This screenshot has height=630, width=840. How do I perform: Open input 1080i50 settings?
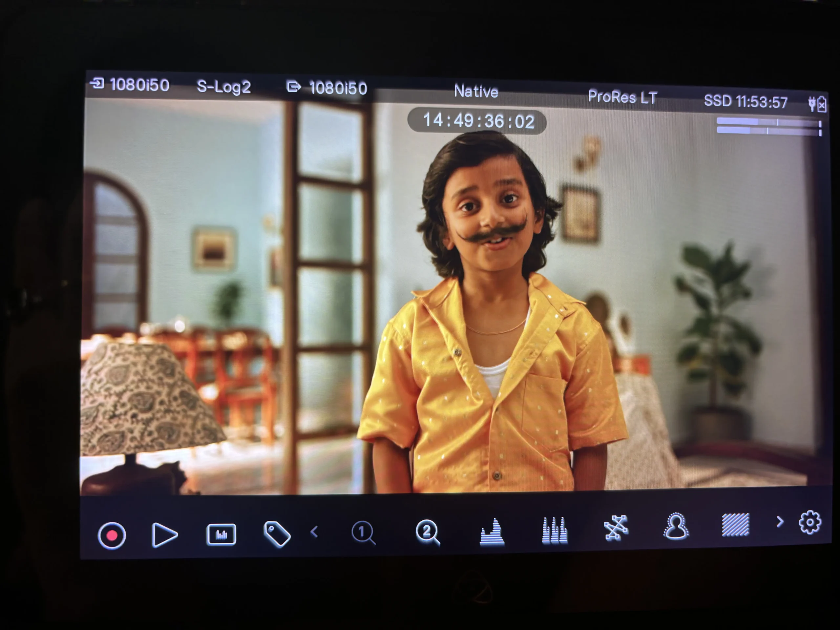coord(130,85)
